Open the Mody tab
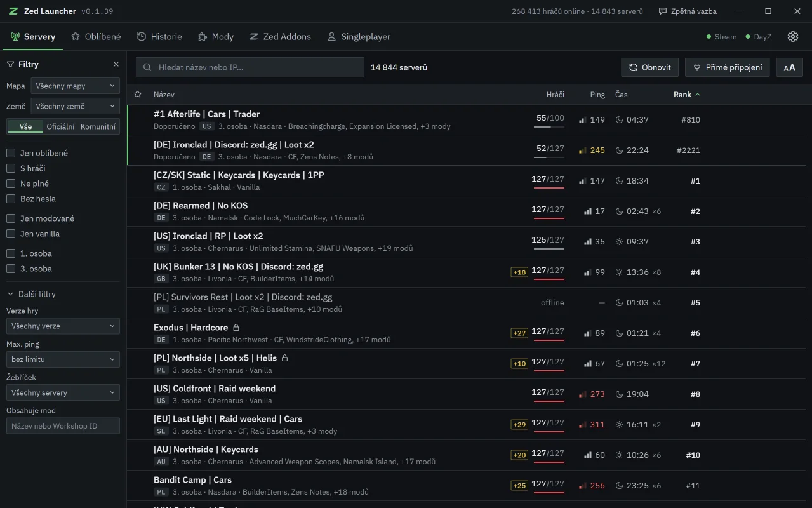Screen dimensions: 812x508 tap(216, 37)
